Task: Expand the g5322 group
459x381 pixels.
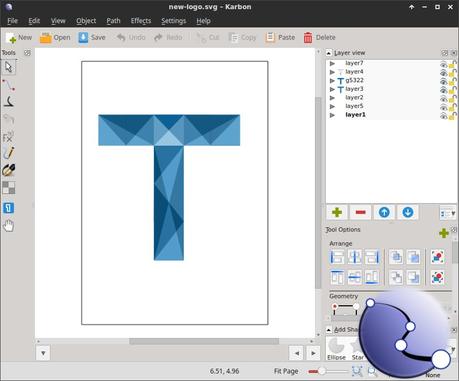Action: 332,80
